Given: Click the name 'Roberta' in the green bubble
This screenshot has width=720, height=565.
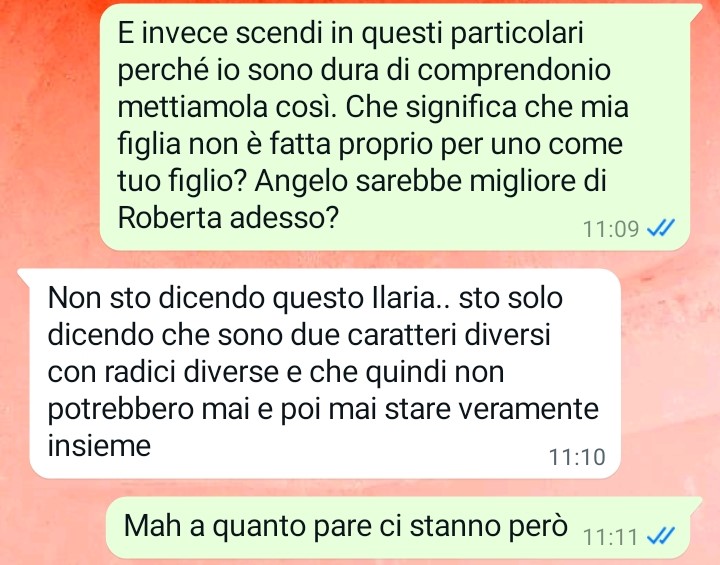Looking at the screenshot, I should 170,217.
